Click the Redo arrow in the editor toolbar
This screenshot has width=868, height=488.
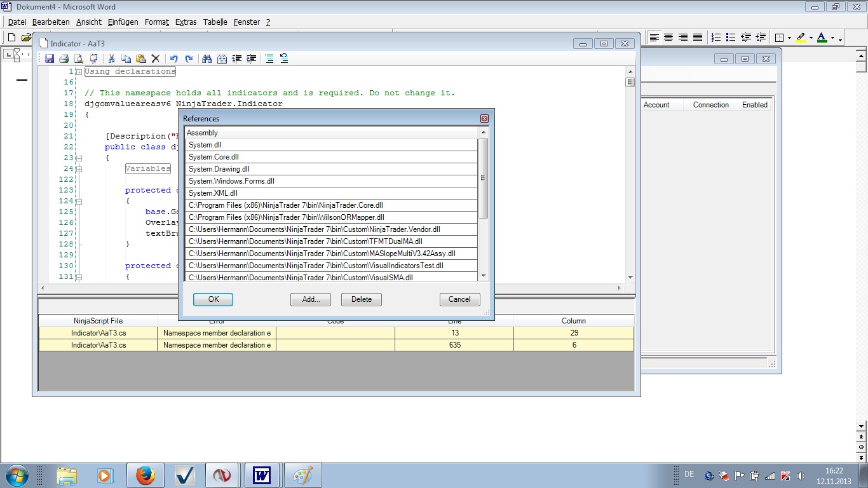[189, 58]
